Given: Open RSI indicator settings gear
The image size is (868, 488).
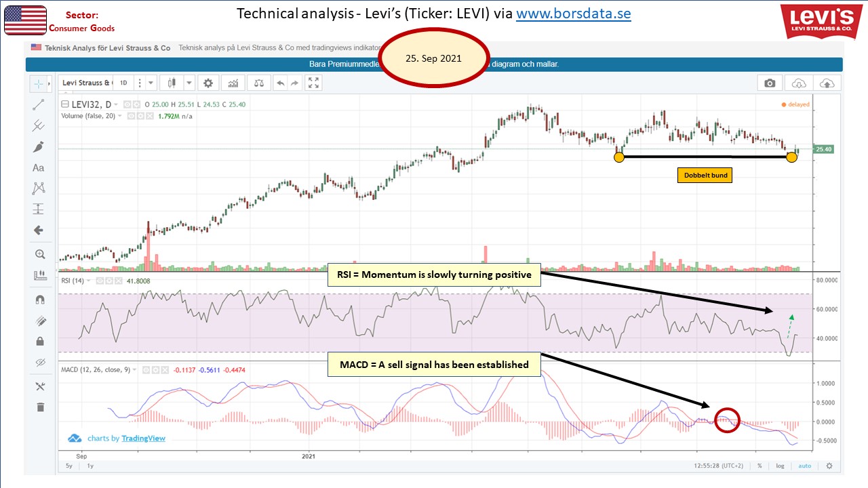Looking at the screenshot, I should 109,281.
